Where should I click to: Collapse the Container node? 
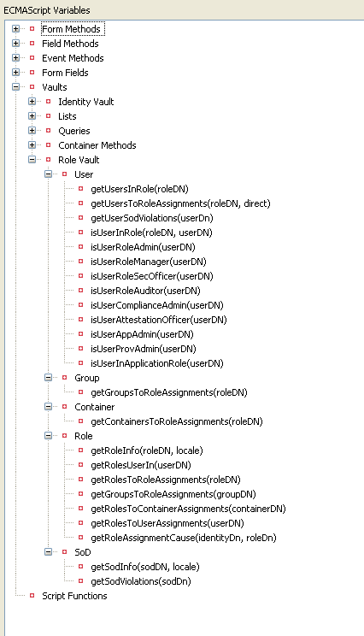click(48, 407)
